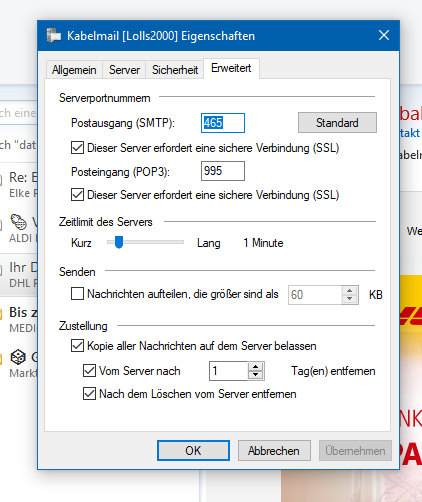Toggle SSL checkbox for SMTP outgoing server
The height and width of the screenshot is (502, 422).
click(77, 148)
